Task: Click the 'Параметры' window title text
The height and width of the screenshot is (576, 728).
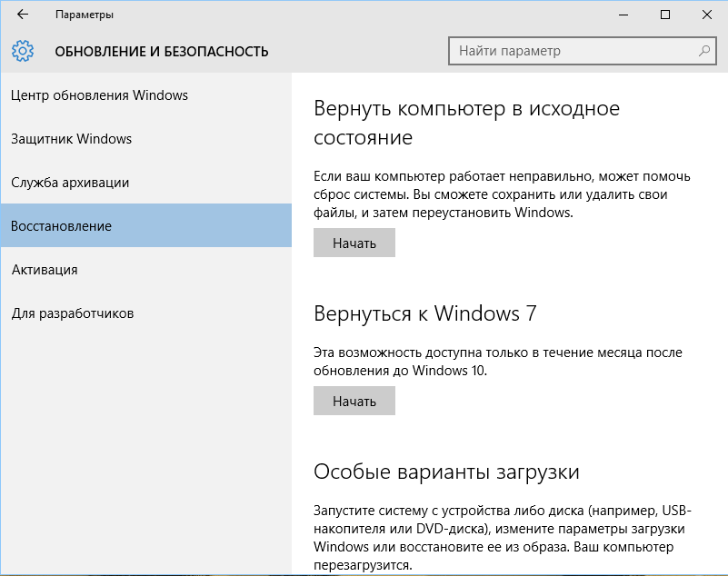Action: (x=85, y=15)
